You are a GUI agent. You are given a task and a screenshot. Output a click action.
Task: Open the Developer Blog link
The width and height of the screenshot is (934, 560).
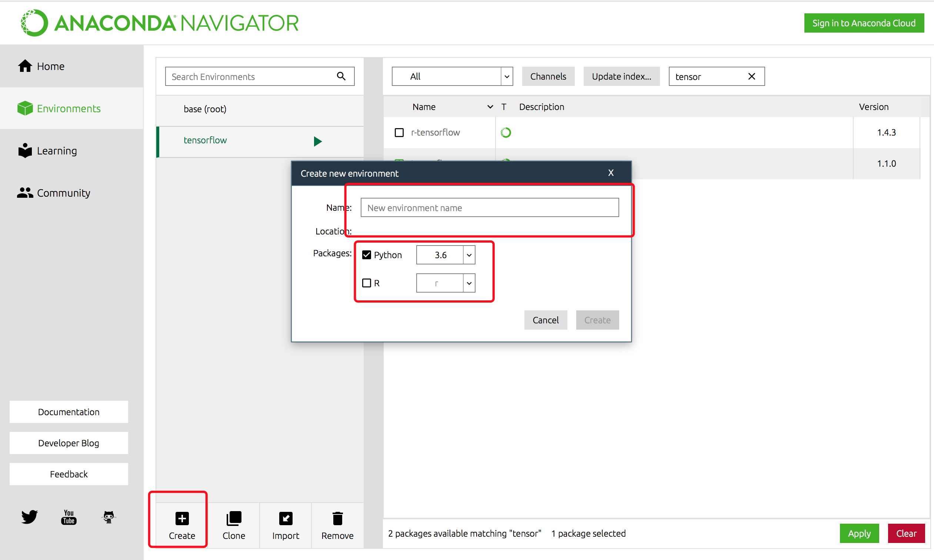pos(69,443)
